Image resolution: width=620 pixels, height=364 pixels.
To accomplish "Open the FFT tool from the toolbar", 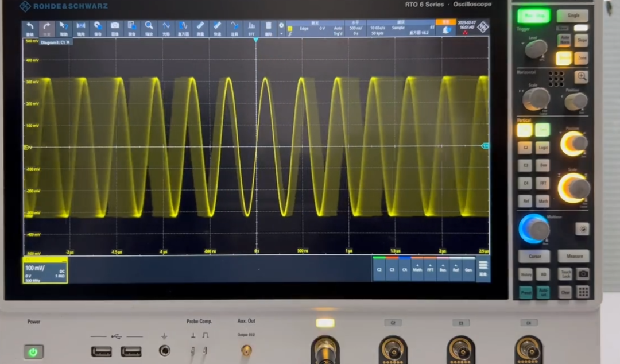I will [x=251, y=28].
